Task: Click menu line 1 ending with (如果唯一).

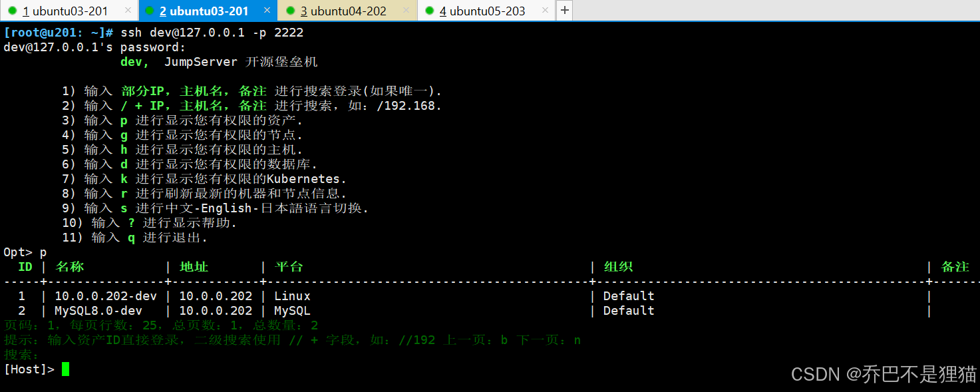Action: [x=252, y=91]
